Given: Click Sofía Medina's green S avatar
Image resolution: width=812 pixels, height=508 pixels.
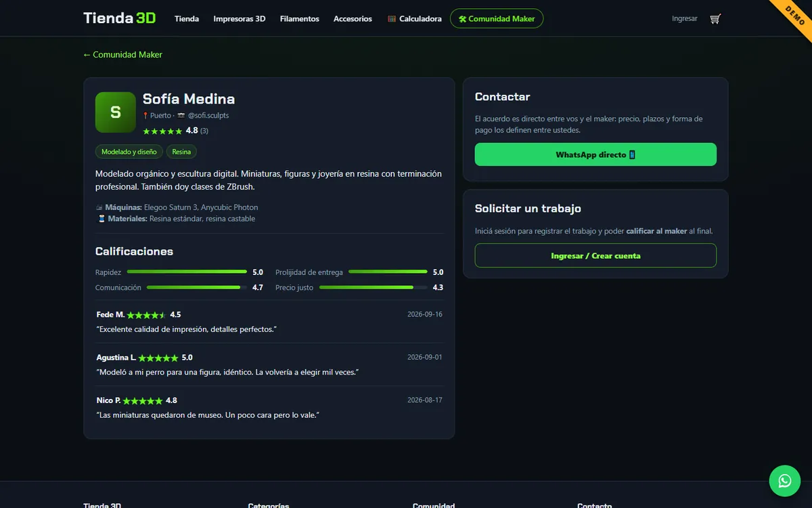Looking at the screenshot, I should click(x=116, y=112).
